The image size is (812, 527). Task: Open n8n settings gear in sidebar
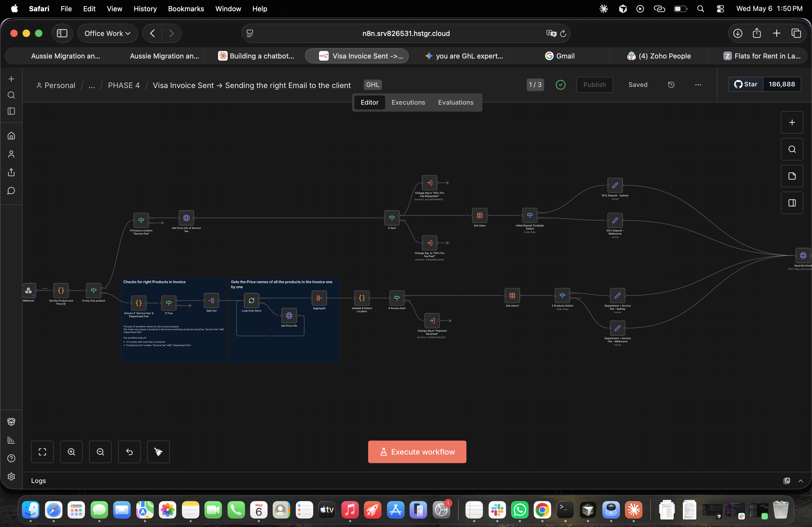coord(11,476)
